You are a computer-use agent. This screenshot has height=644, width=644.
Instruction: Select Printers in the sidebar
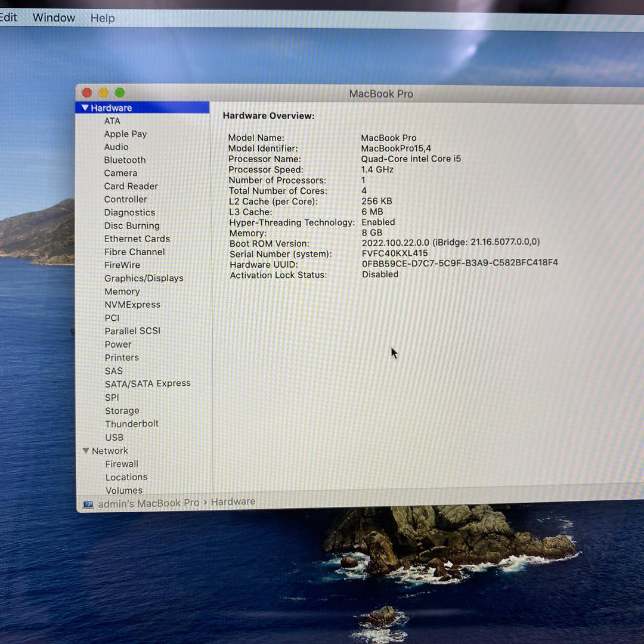(x=122, y=357)
